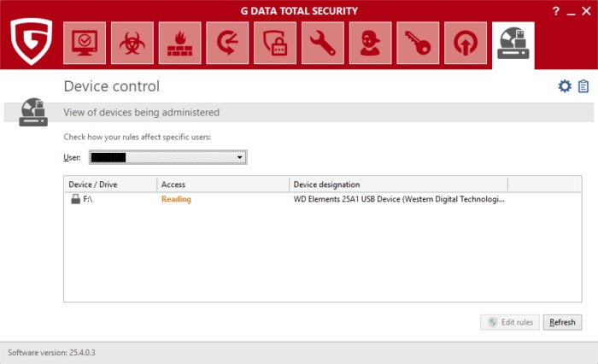This screenshot has height=364, width=598.
Task: Open help question mark
Action: pos(556,11)
